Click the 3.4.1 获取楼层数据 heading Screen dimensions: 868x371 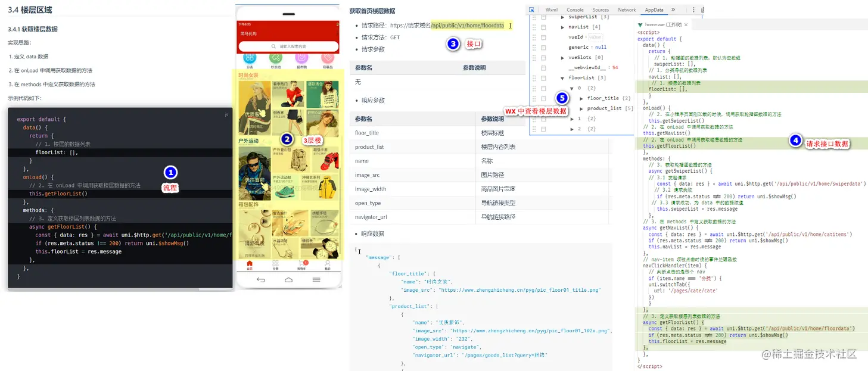[33, 29]
